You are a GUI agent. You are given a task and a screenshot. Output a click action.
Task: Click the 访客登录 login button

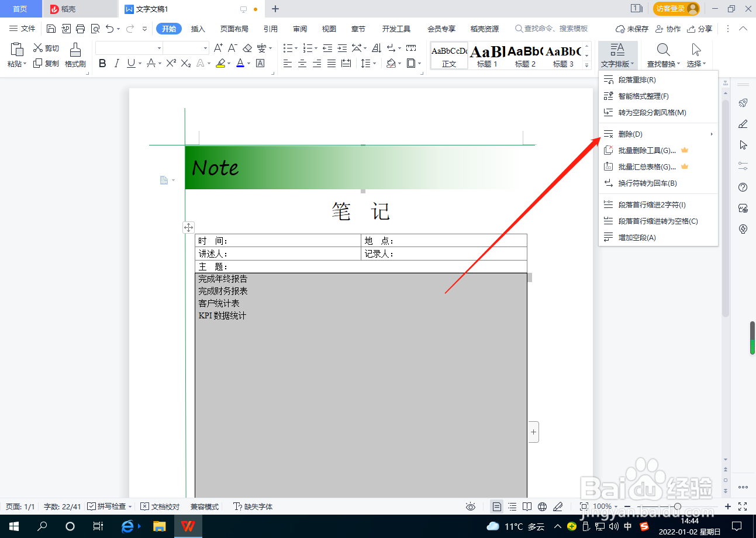tap(675, 9)
